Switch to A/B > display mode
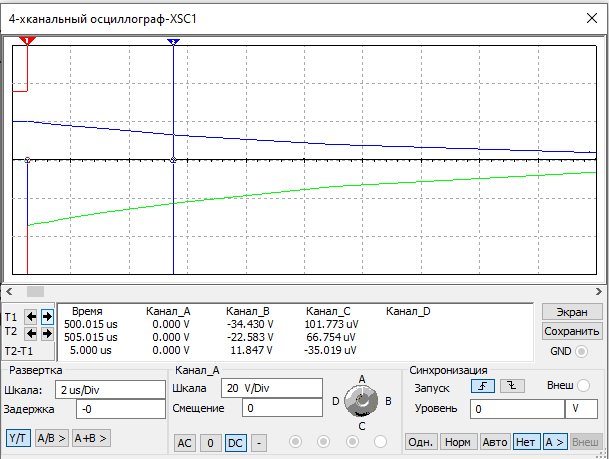 coord(52,438)
